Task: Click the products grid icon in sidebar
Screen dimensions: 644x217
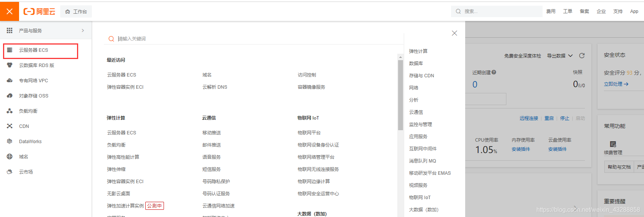Action: (10, 30)
